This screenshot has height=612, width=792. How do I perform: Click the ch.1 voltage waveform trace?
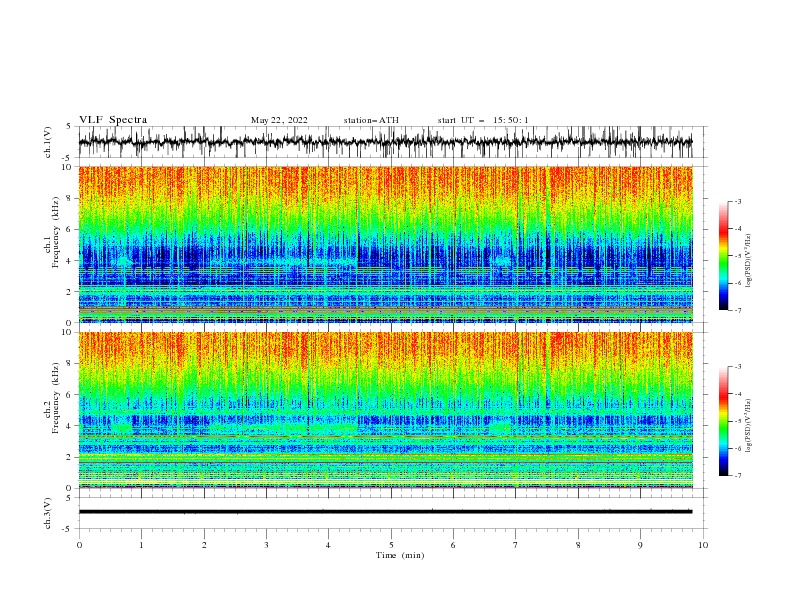click(x=385, y=142)
